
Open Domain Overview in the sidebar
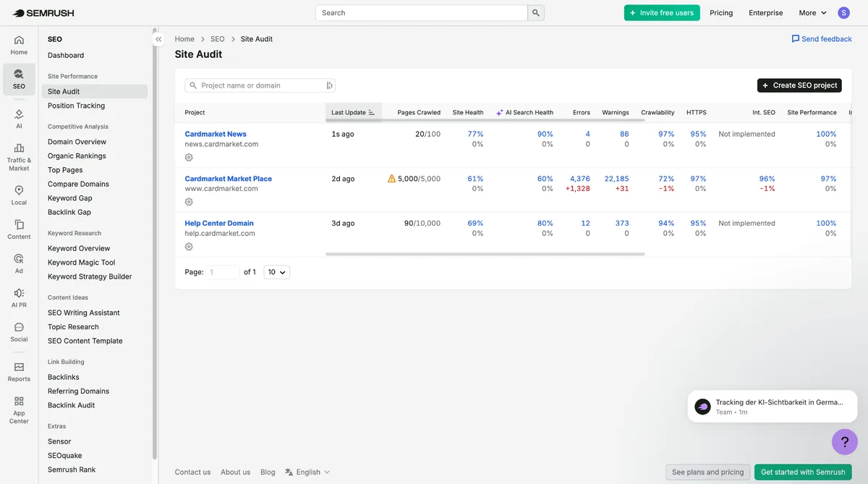coord(77,142)
